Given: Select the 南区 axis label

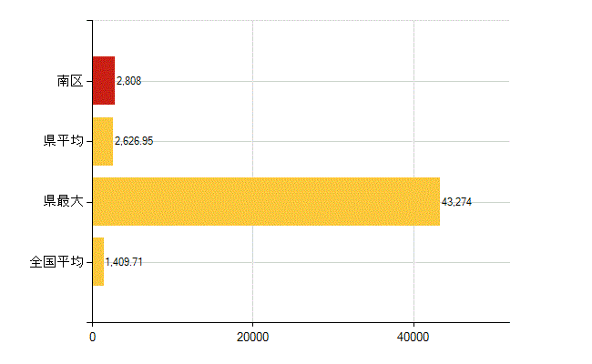Looking at the screenshot, I should [x=70, y=81].
